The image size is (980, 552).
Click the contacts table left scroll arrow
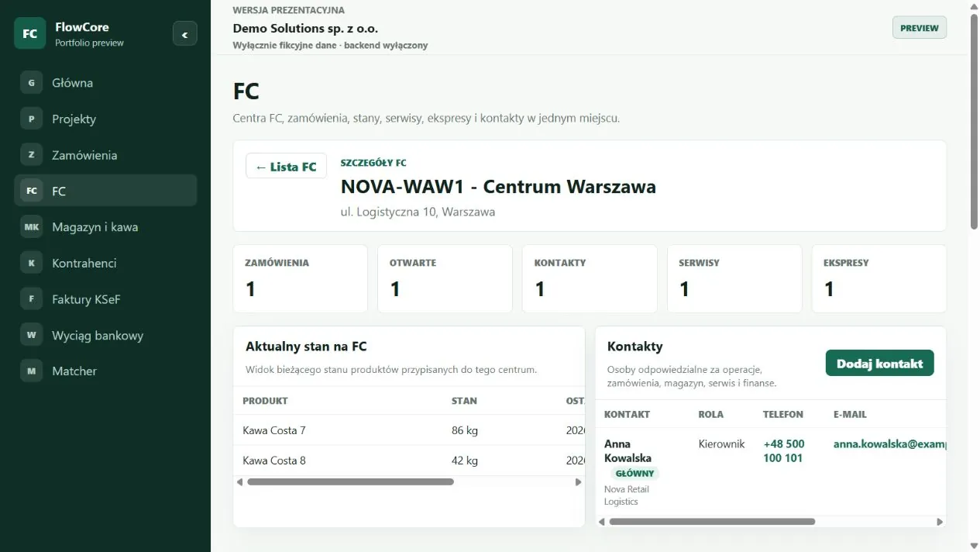pyautogui.click(x=602, y=522)
